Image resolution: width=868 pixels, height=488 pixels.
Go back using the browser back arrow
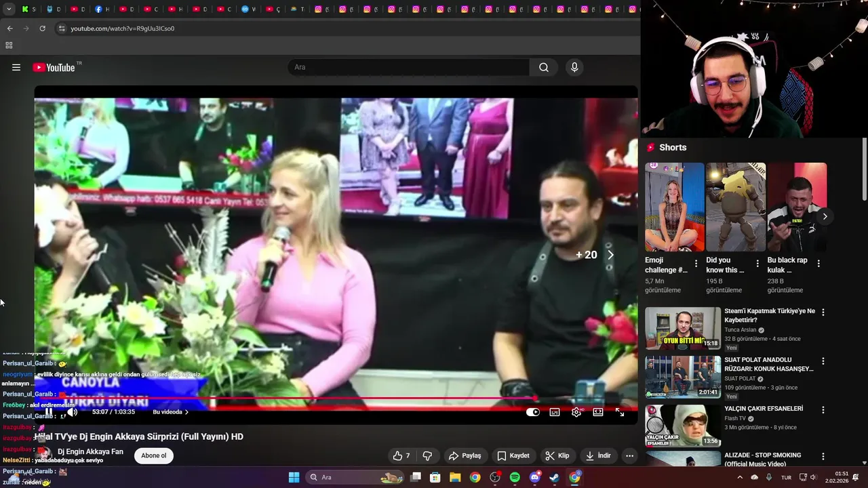click(9, 28)
